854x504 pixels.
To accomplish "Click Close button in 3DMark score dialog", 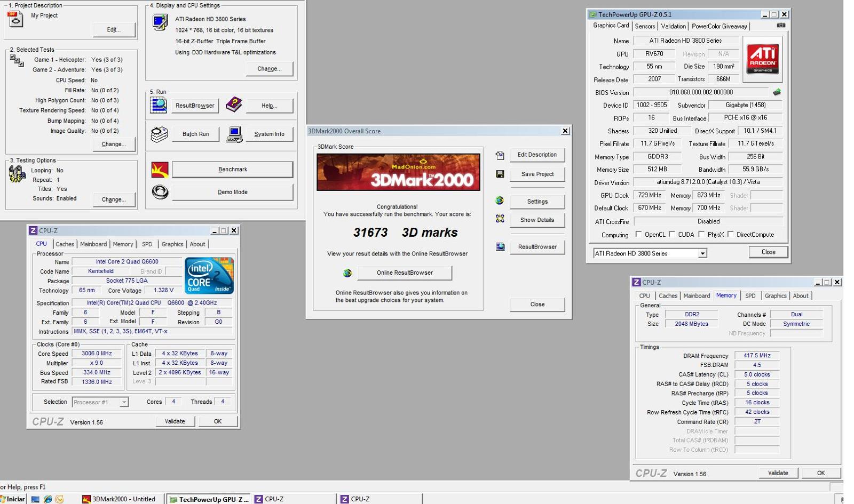I will point(537,305).
